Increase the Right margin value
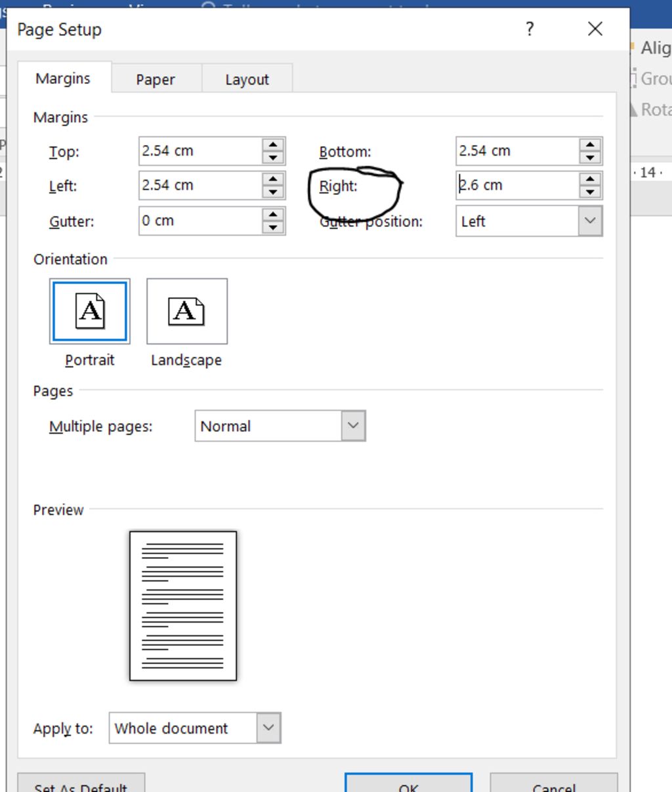 click(x=591, y=178)
